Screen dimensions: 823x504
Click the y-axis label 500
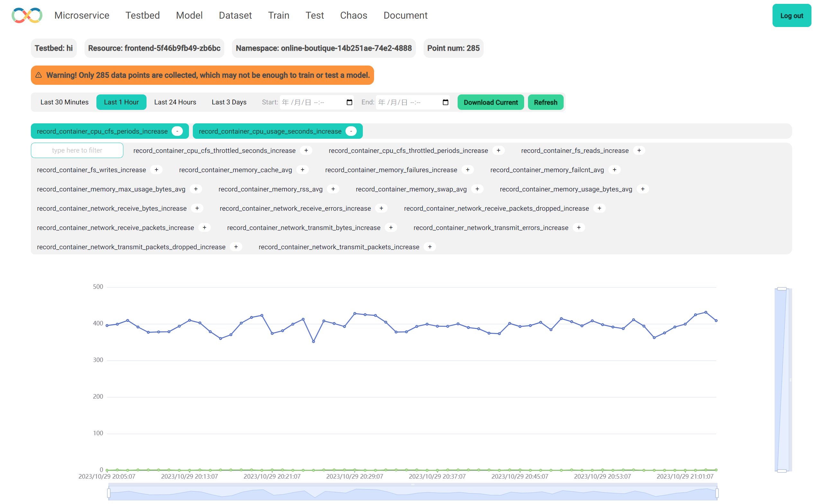click(x=98, y=287)
